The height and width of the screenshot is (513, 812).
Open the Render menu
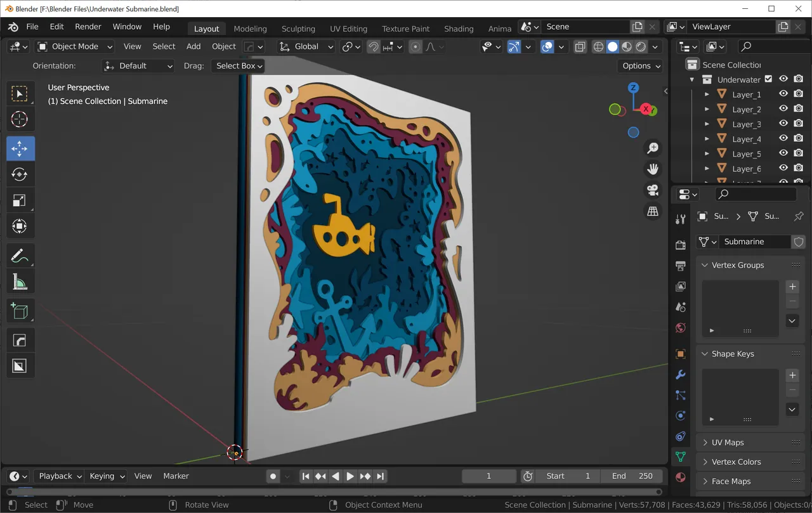88,27
